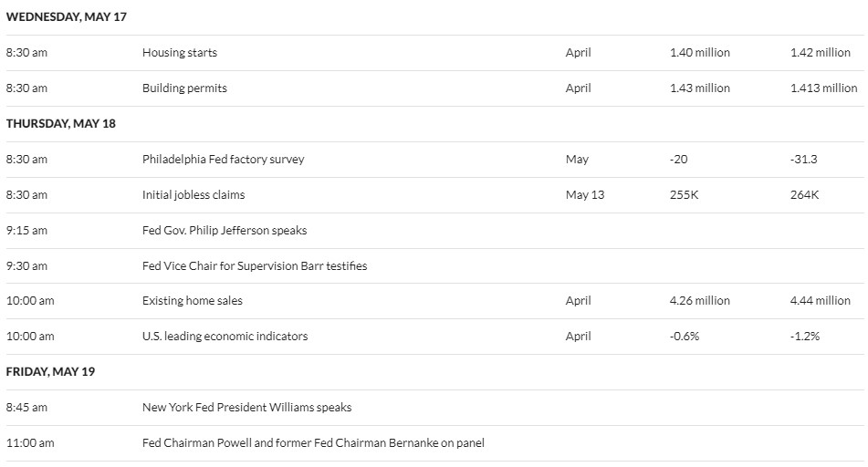Click U.S. leading economic indicators

pos(225,336)
